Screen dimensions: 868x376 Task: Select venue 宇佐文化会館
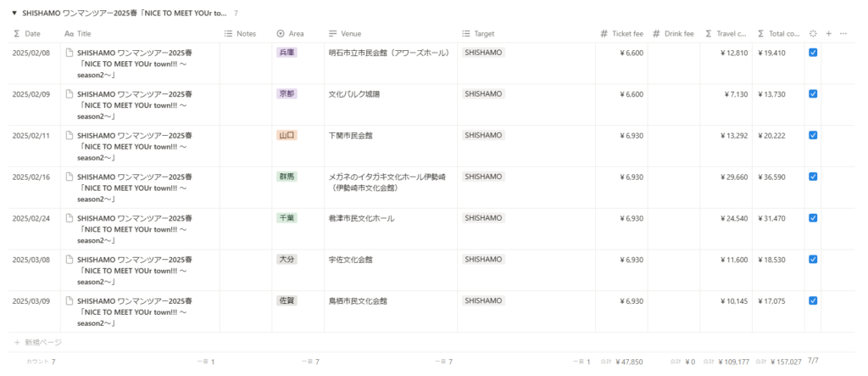click(350, 260)
